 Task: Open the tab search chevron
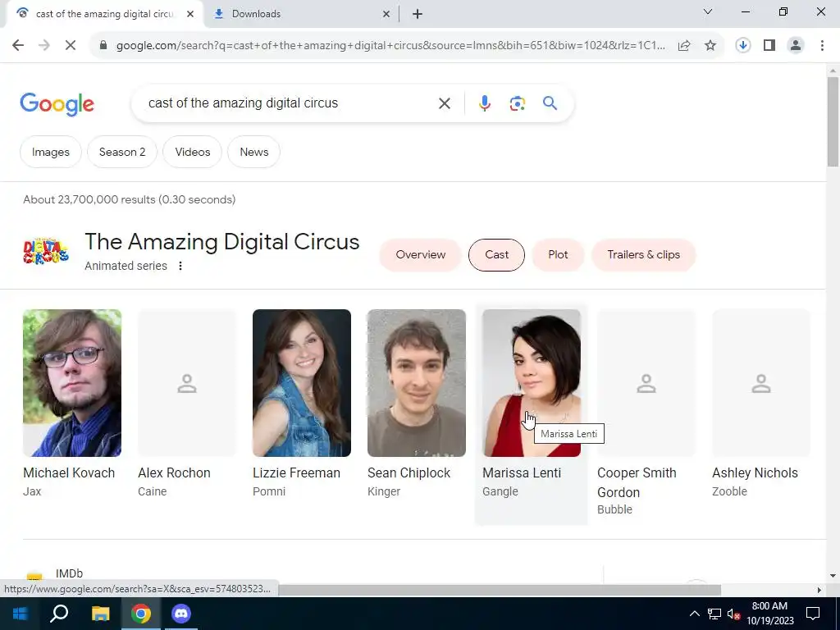point(708,11)
